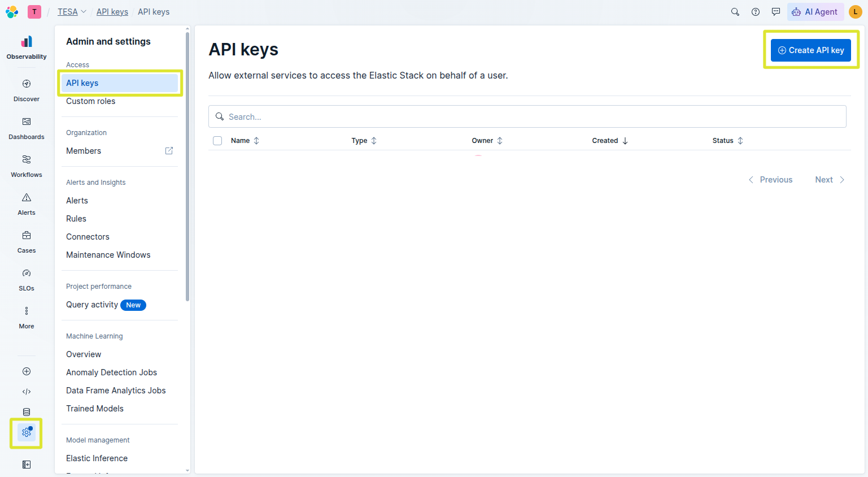This screenshot has width=868, height=477.
Task: Open developer tools code icon
Action: [27, 392]
